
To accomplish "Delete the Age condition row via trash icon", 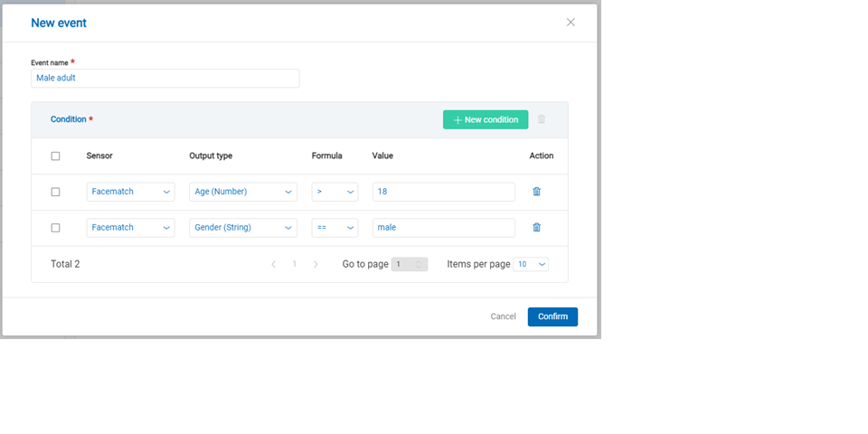I will [536, 192].
